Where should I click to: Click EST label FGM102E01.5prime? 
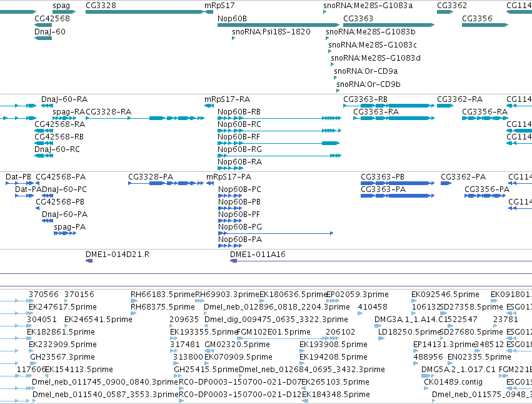click(x=274, y=331)
